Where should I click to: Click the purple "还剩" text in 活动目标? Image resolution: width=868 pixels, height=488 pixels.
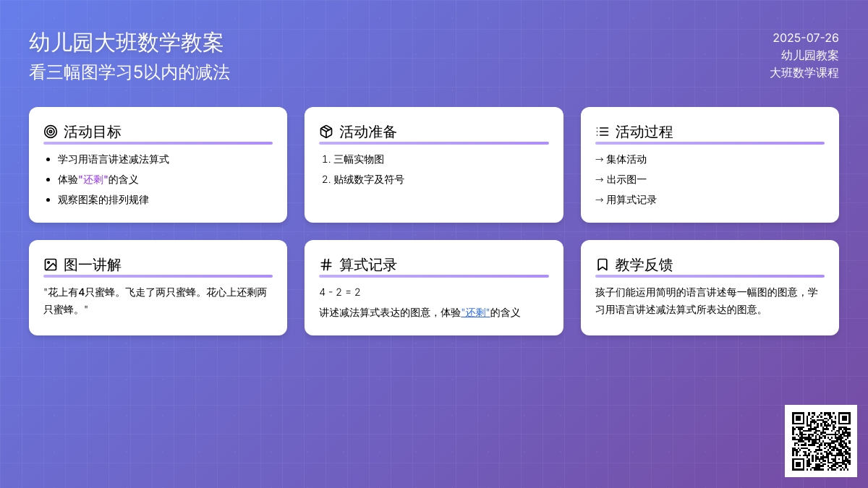click(93, 179)
